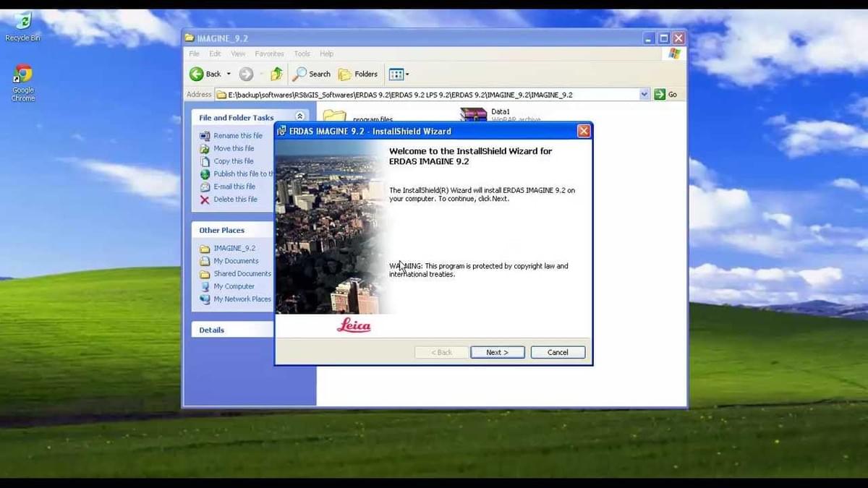The width and height of the screenshot is (868, 488).
Task: Open the File menu in Explorer
Action: [194, 53]
